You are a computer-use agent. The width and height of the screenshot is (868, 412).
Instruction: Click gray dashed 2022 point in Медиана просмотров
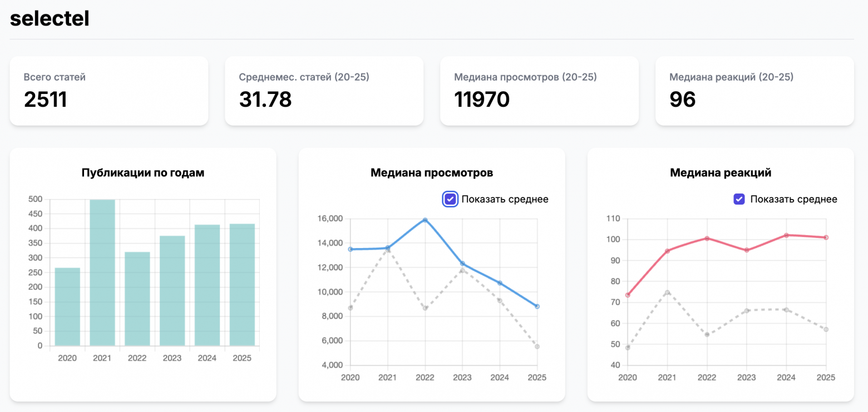click(x=425, y=307)
